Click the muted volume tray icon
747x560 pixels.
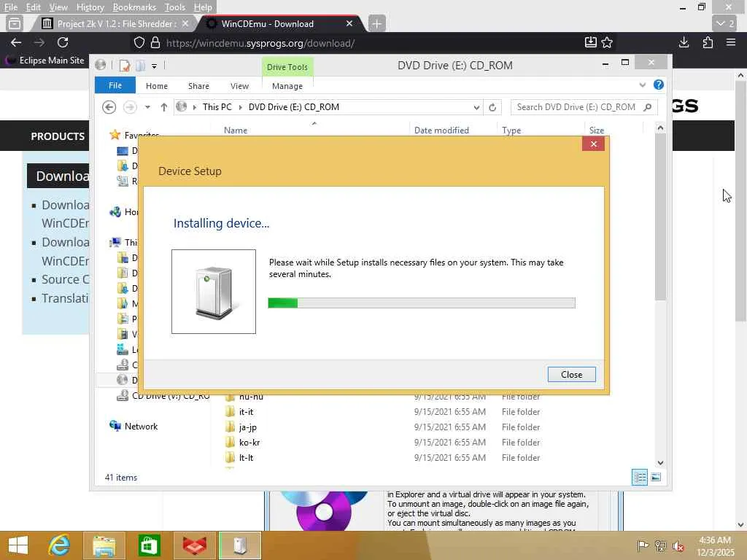(x=678, y=545)
